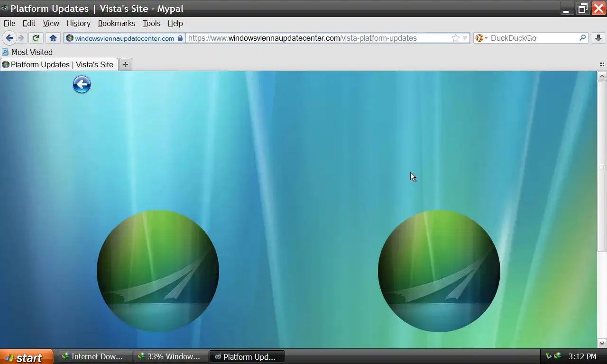Open the Bookmarks menu

pyautogui.click(x=116, y=23)
